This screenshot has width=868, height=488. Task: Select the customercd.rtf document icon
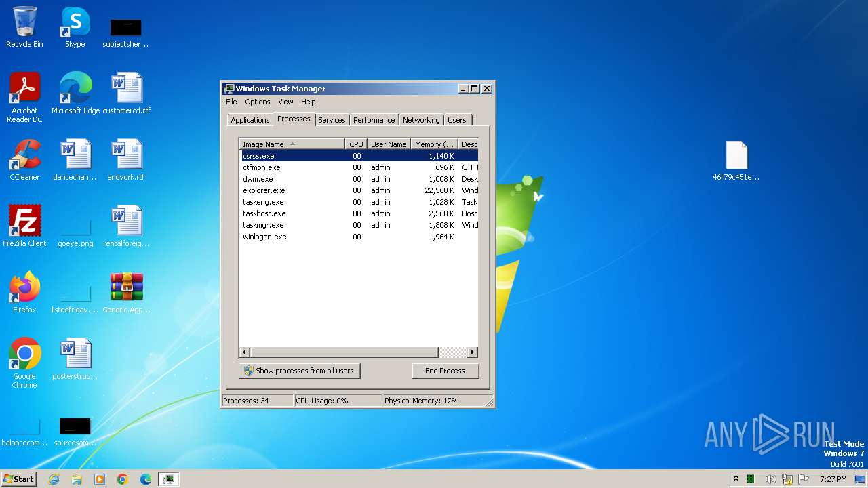coord(127,94)
